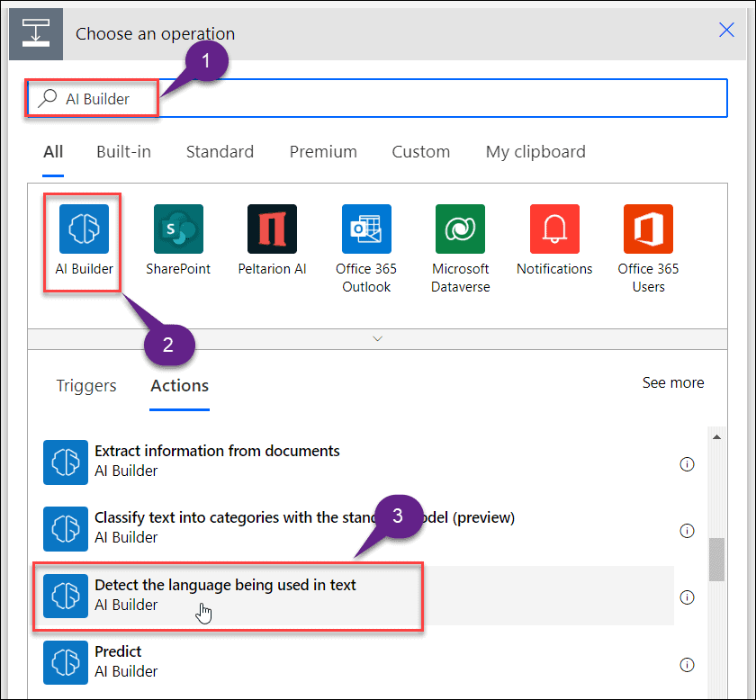Click the Choose an operation header icon
This screenshot has width=756, height=700.
(36, 34)
